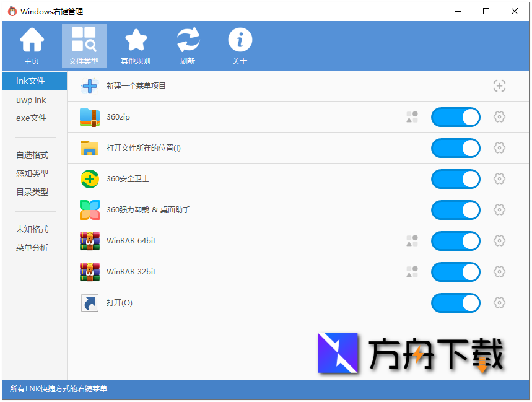Turn off the WinRAR 32bit switch
The width and height of the screenshot is (532, 402).
[x=456, y=272]
